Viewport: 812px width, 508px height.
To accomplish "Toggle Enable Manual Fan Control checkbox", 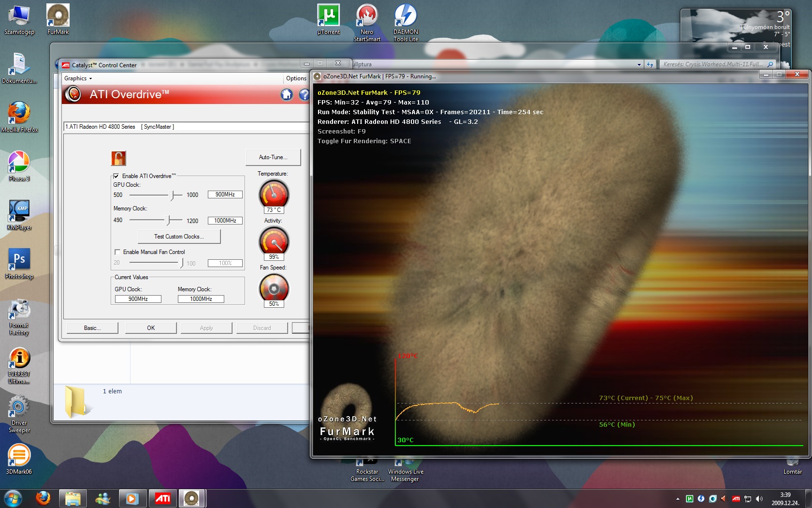I will (117, 252).
